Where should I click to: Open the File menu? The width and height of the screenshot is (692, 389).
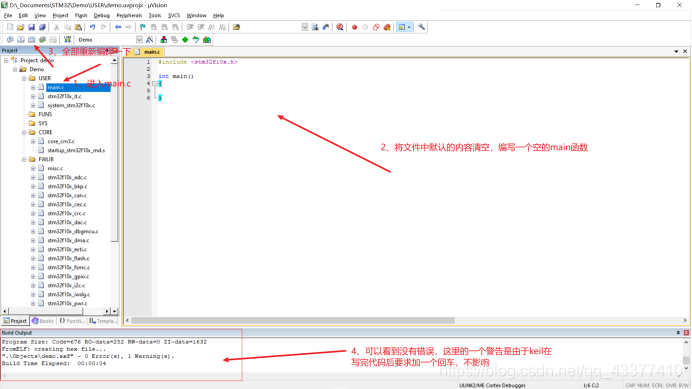(8, 15)
